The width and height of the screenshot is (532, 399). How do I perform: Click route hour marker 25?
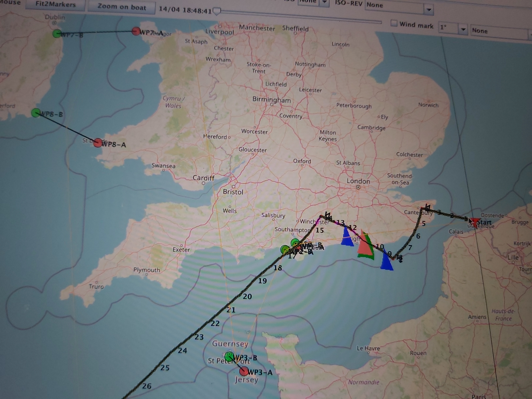coord(165,368)
